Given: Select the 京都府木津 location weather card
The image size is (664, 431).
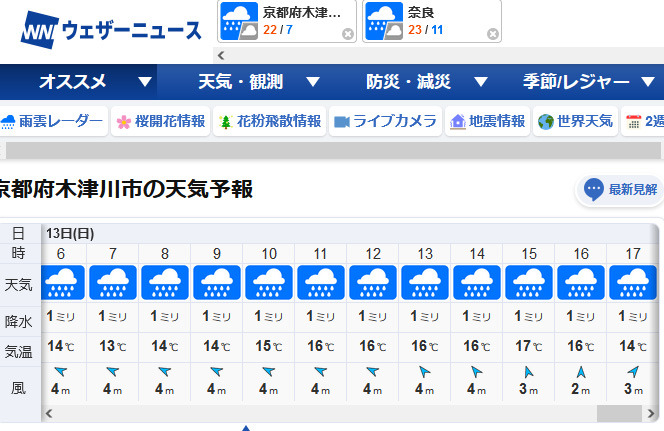Looking at the screenshot, I should 287,21.
